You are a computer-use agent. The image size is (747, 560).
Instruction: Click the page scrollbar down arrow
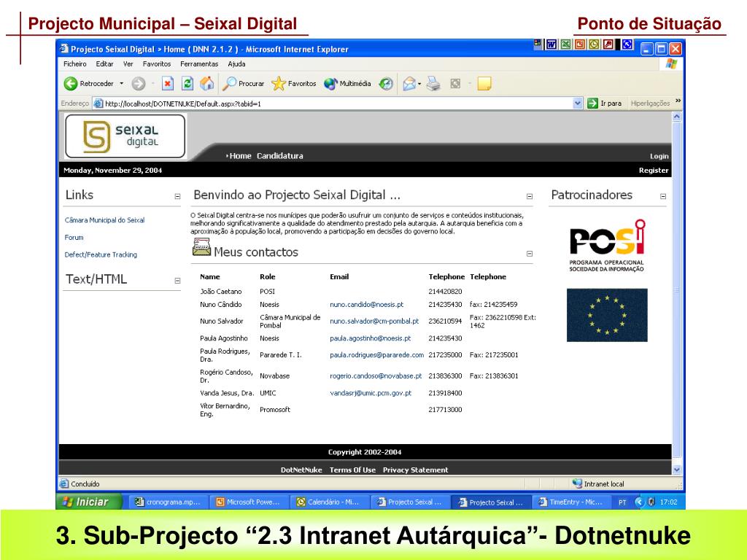point(677,470)
